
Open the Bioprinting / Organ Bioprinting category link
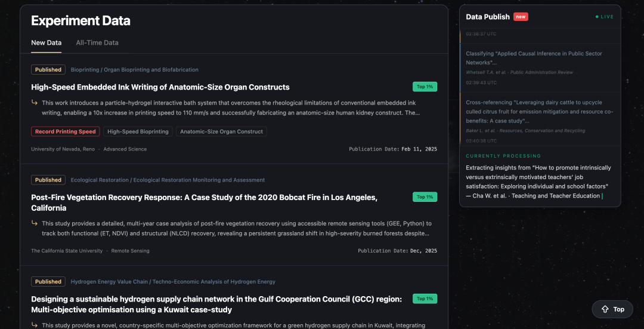coord(134,70)
